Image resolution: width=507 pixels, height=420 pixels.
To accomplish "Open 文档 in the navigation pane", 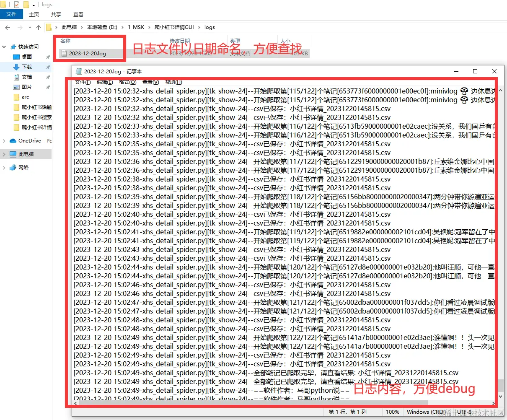I will coord(27,77).
